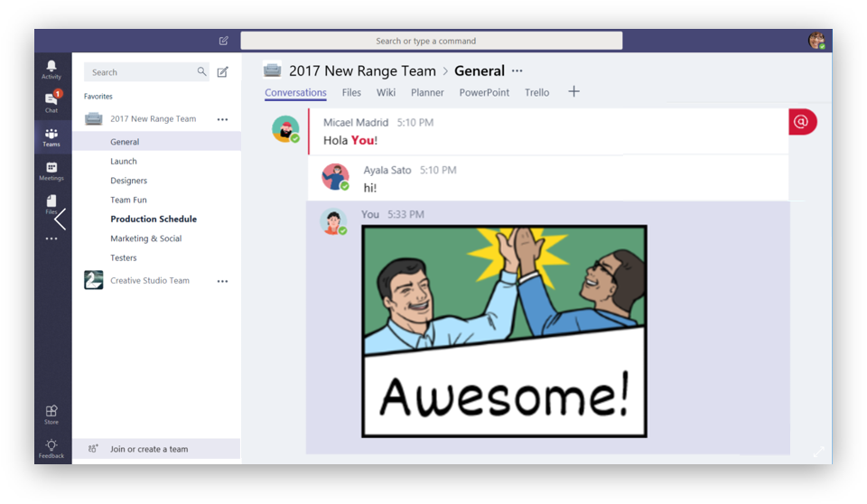Screen dimensions: 867x504
Task: Open the Planner tab
Action: click(x=427, y=93)
